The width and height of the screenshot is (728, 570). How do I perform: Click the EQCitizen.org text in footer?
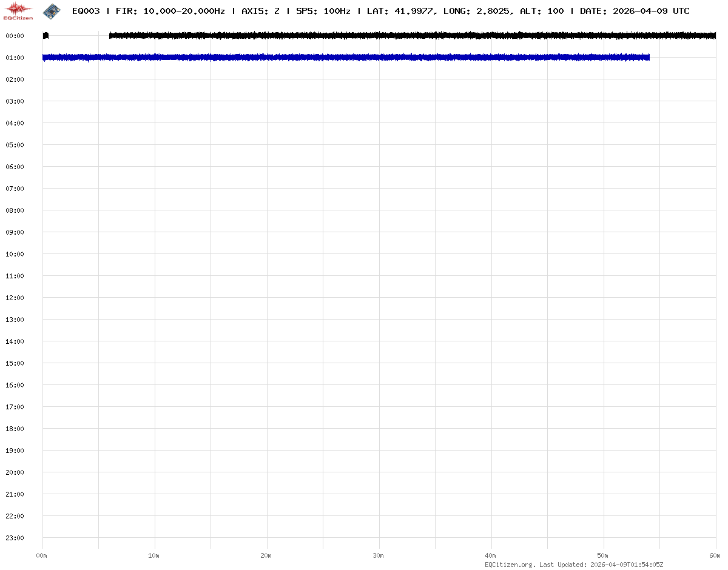tap(510, 565)
